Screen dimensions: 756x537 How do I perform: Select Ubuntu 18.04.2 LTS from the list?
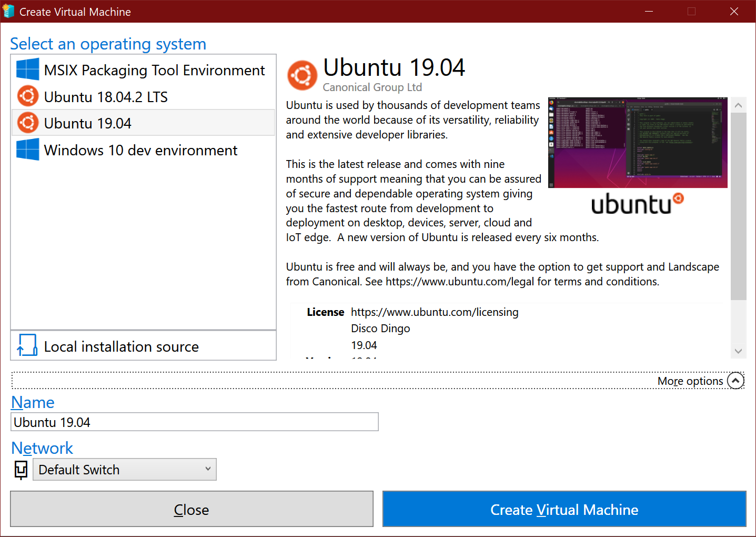tap(143, 97)
